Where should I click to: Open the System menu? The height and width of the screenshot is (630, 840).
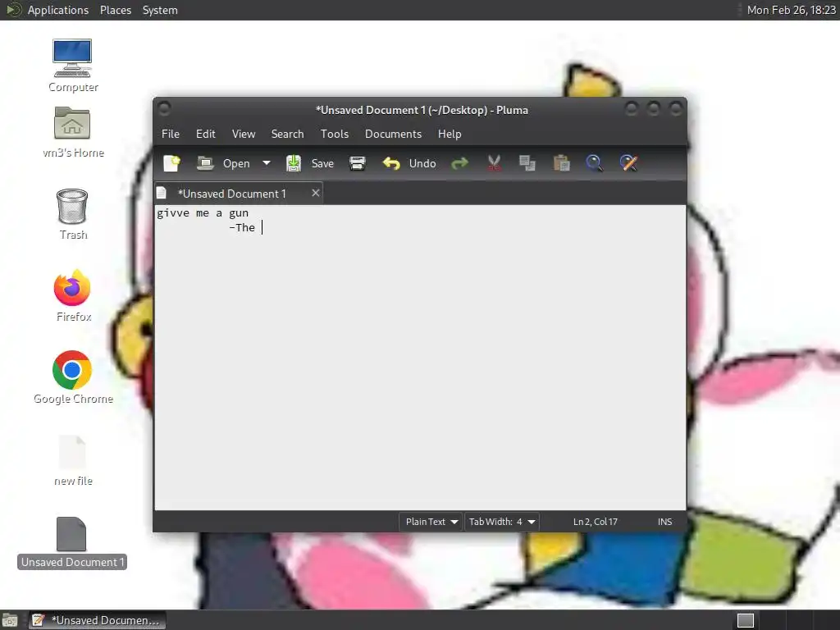(160, 10)
